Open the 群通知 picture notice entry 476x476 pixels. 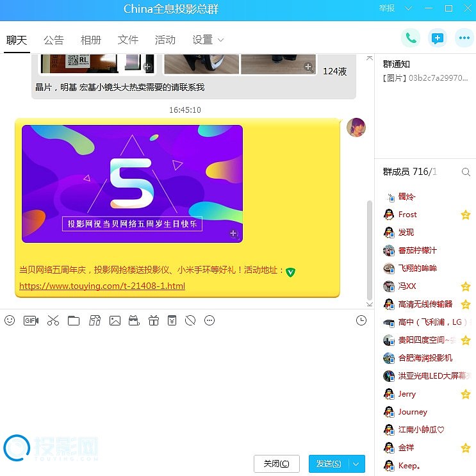click(425, 78)
